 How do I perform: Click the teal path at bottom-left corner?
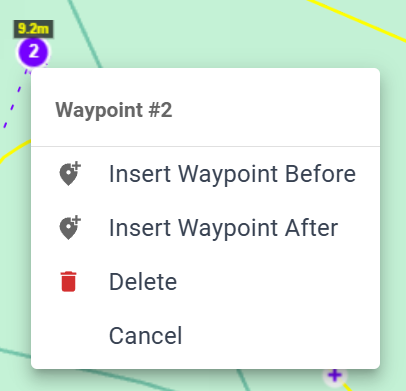coord(15,354)
